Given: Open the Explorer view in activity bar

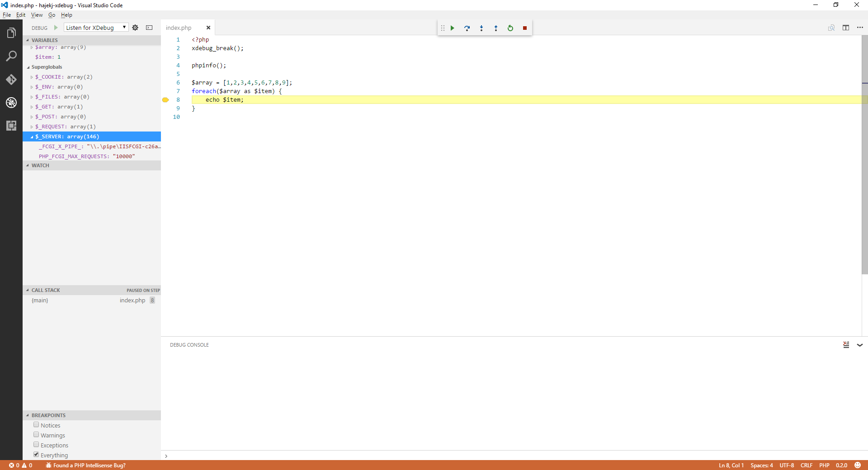Looking at the screenshot, I should tap(11, 33).
